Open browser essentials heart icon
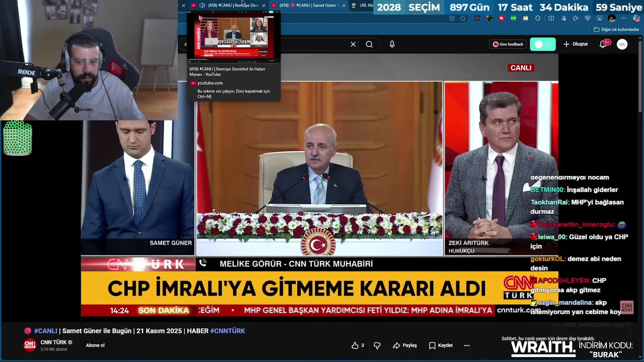 [587, 18]
